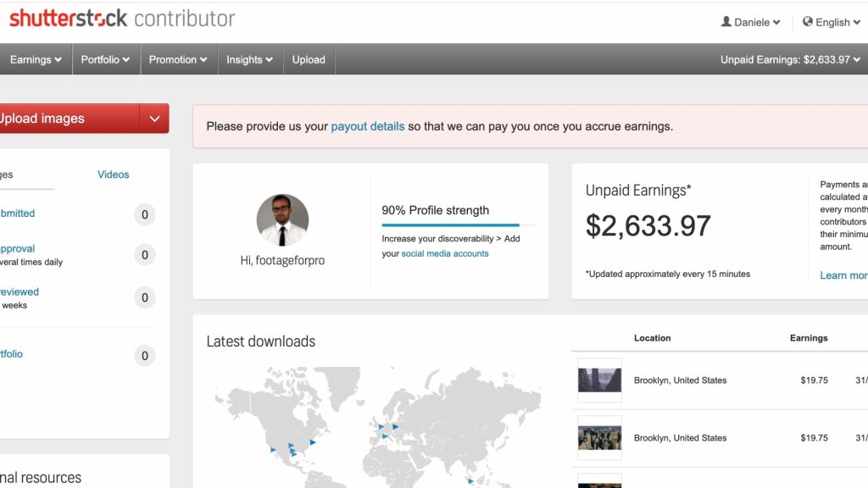Open the Learn more link
The width and height of the screenshot is (868, 488).
[843, 275]
